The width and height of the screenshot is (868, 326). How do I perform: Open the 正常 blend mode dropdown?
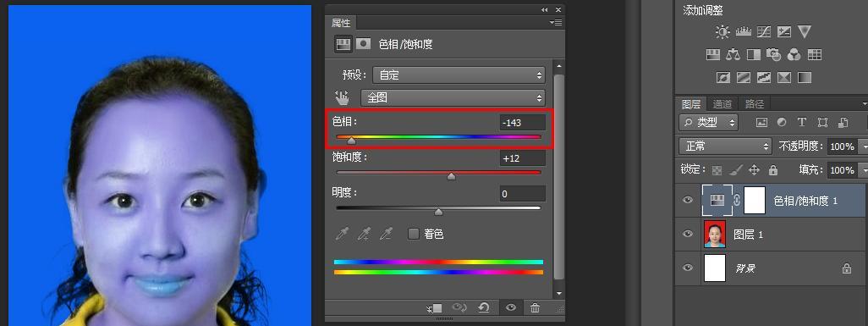pyautogui.click(x=725, y=146)
